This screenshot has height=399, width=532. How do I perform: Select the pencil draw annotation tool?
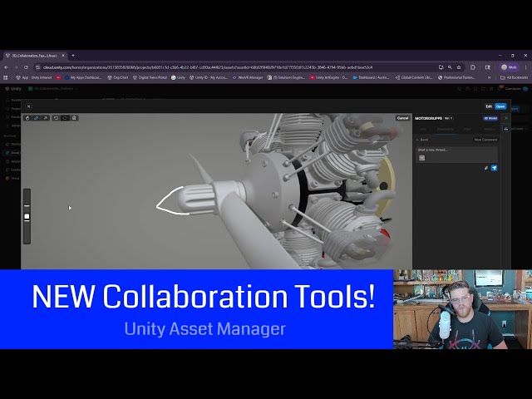(37, 118)
